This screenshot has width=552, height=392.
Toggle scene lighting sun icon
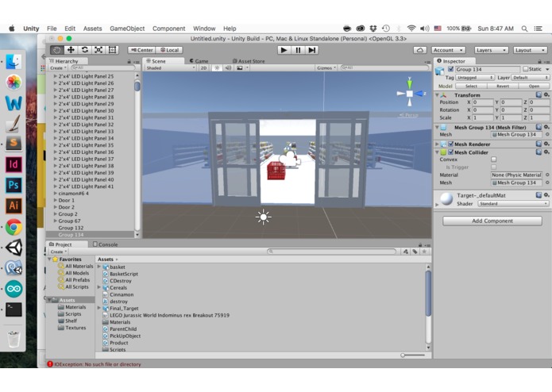[217, 68]
